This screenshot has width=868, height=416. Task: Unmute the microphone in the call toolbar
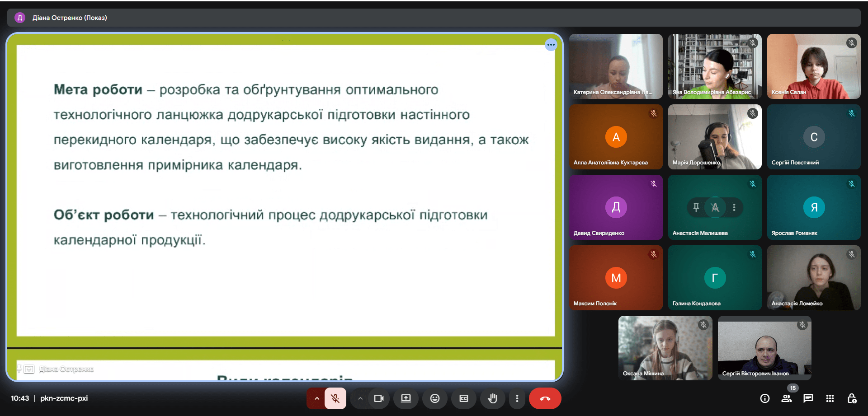click(x=335, y=398)
